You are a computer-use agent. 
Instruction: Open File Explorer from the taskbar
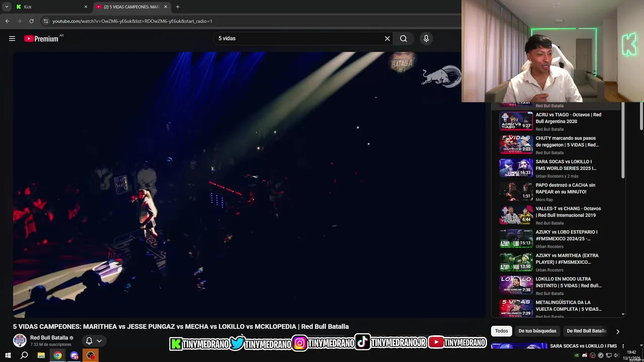pyautogui.click(x=41, y=355)
